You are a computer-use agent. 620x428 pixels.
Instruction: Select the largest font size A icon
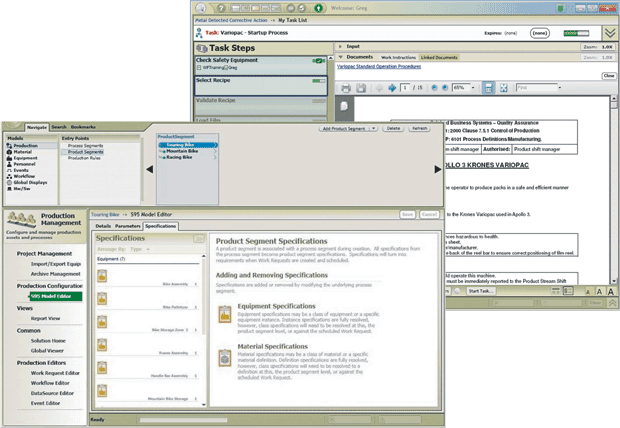pyautogui.click(x=611, y=292)
